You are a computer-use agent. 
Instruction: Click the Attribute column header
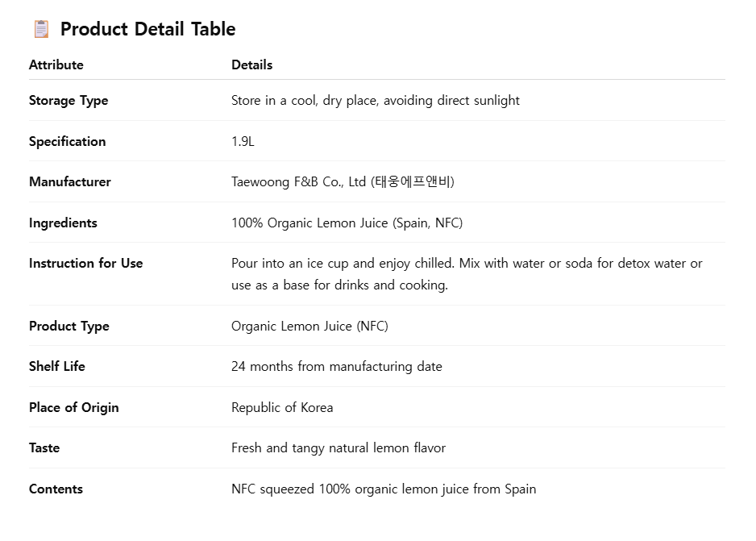[56, 65]
